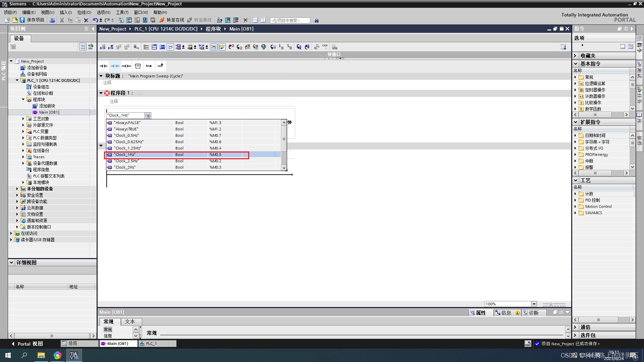Open the 总览 taskbar button

click(x=79, y=344)
